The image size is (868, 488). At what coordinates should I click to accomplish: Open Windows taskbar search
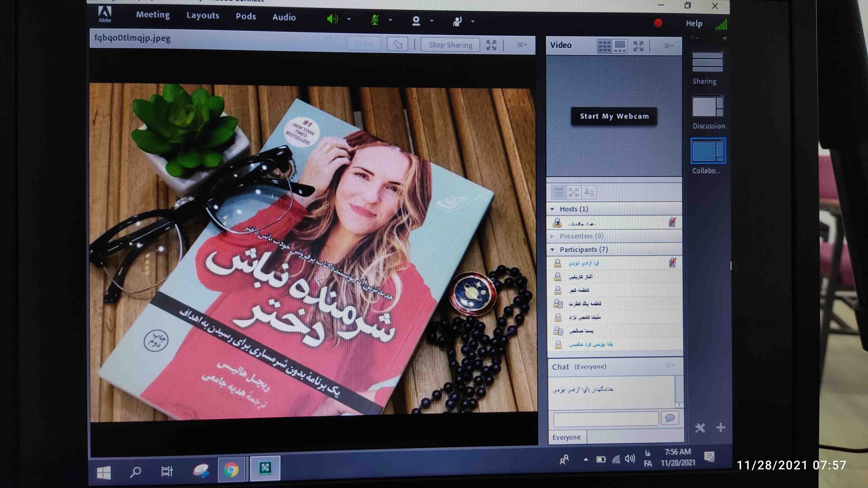pos(135,472)
